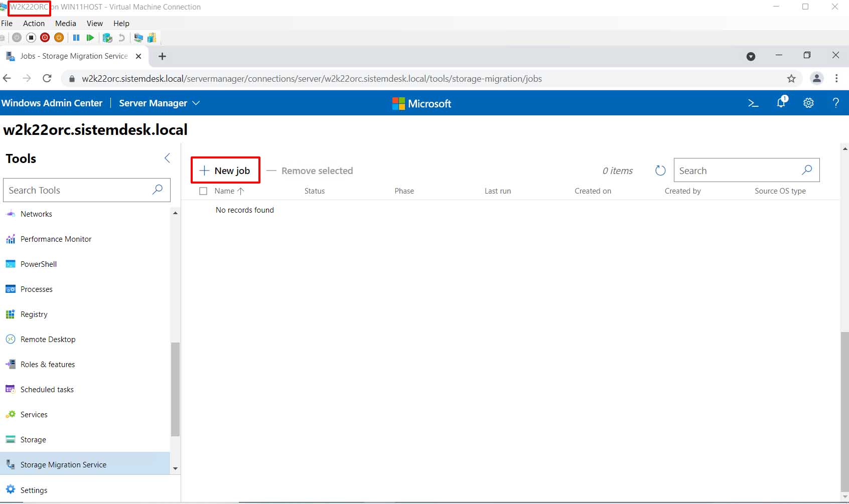Collapse the Tools panel
Screen dimensions: 849x504
click(167, 158)
